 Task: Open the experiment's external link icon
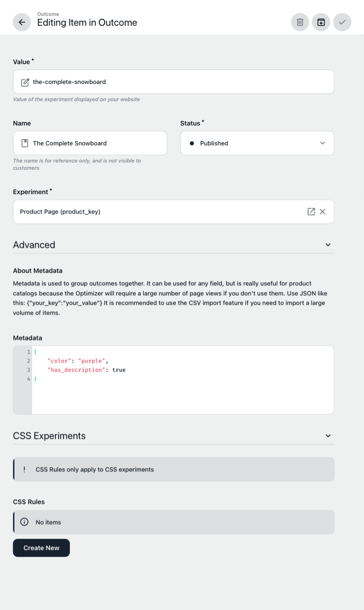point(311,211)
